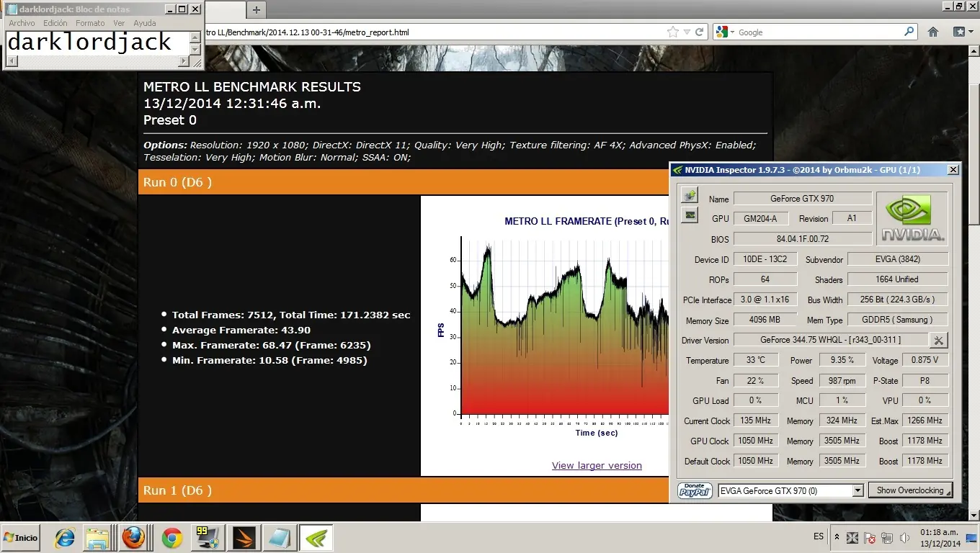The width and height of the screenshot is (980, 553).
Task: Switch to the Notepad taskbar button
Action: coord(279,538)
